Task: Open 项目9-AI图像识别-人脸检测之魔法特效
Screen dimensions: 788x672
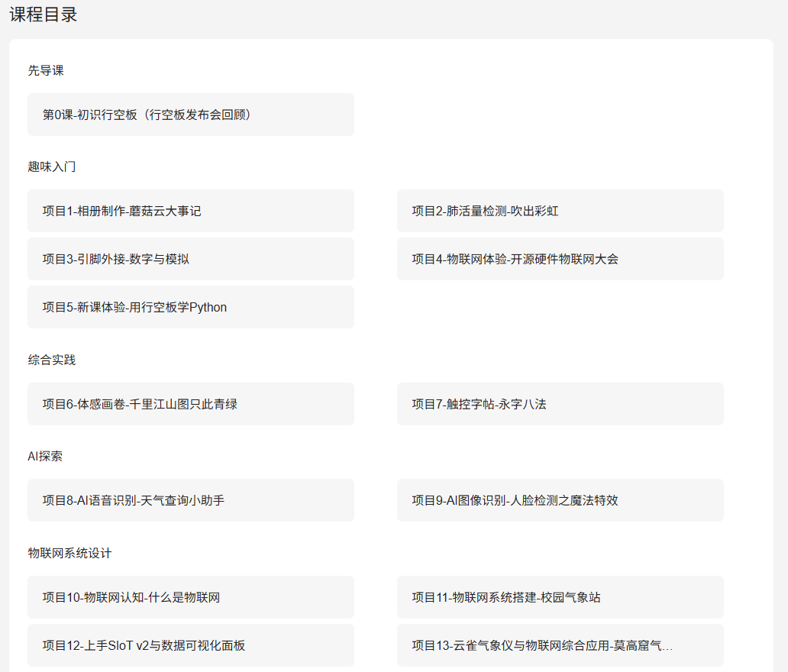Action: (x=560, y=500)
